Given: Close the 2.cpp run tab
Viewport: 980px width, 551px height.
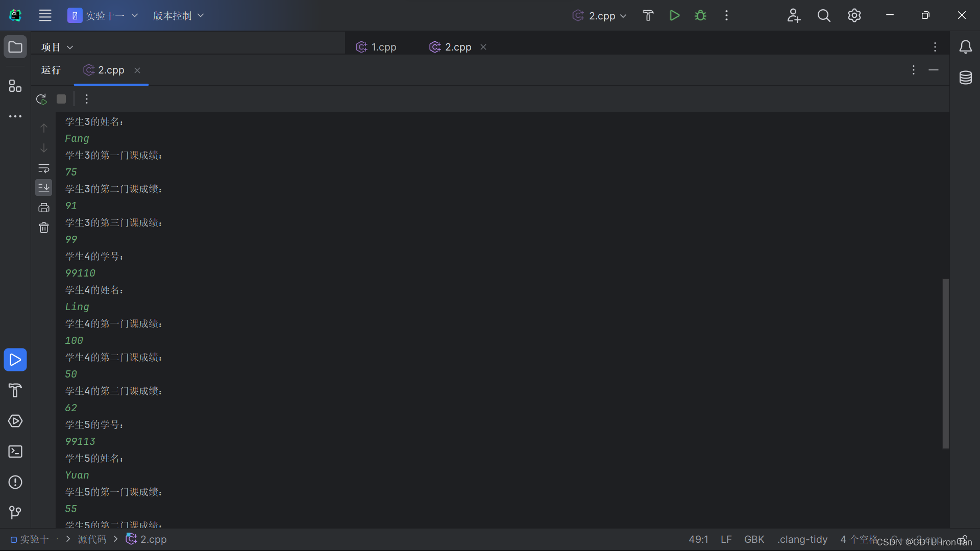Looking at the screenshot, I should point(137,70).
